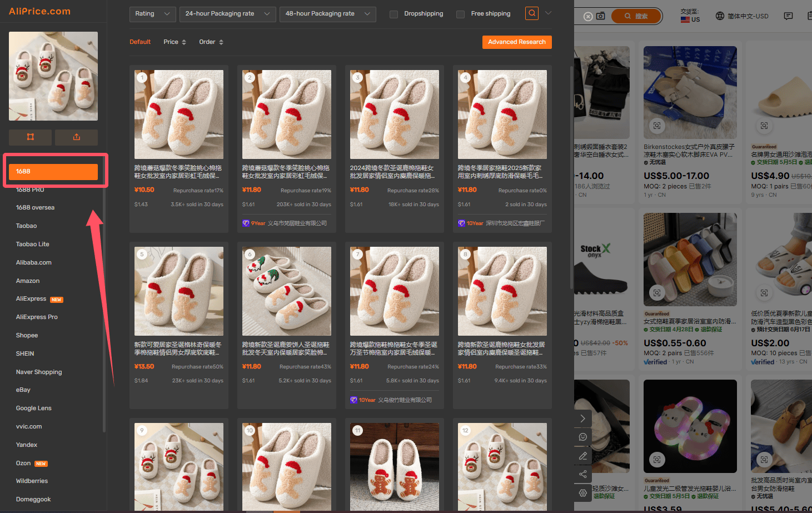
Task: Expand the 24-hour Packaging rate dropdown
Action: [x=228, y=14]
